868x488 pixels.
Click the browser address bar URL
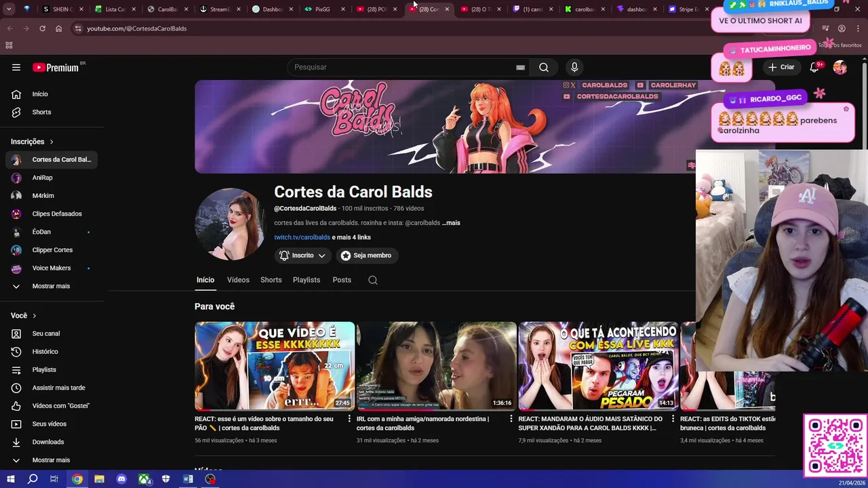click(136, 28)
